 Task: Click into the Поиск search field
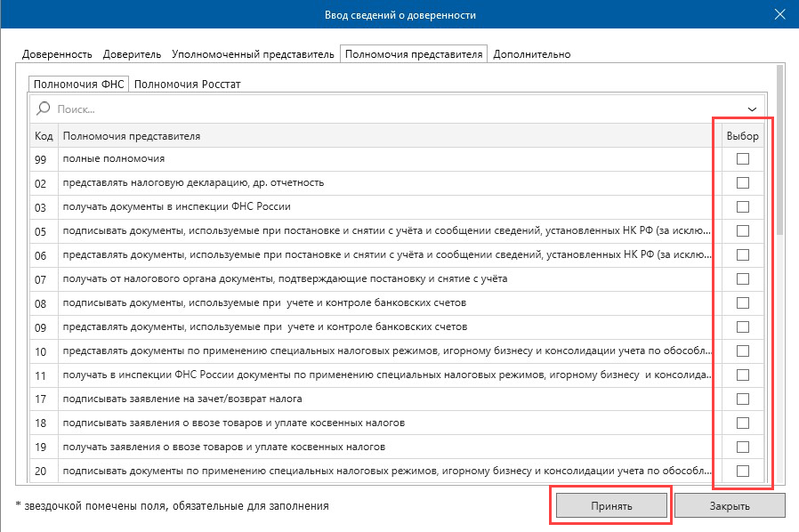click(x=398, y=109)
